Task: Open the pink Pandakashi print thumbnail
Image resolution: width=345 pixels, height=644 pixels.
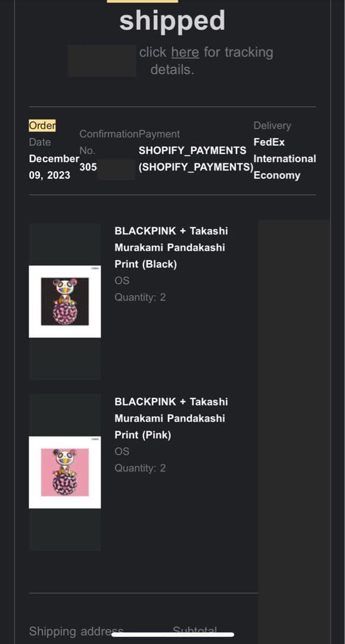Action: coord(64,472)
